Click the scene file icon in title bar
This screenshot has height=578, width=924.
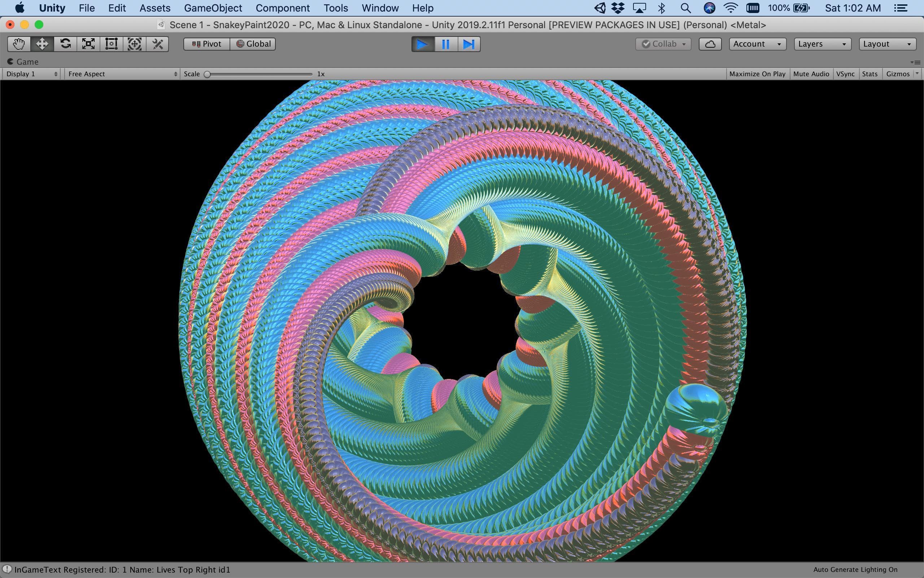tap(161, 25)
